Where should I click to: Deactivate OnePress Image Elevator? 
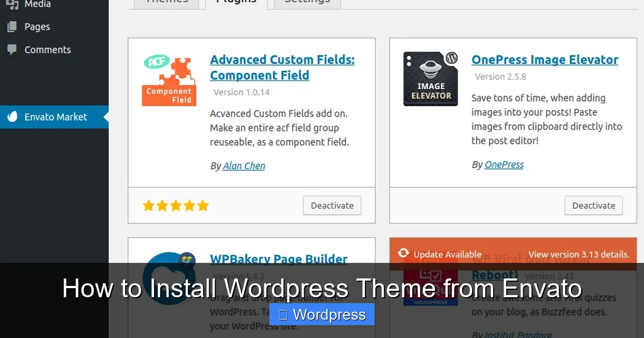point(593,205)
